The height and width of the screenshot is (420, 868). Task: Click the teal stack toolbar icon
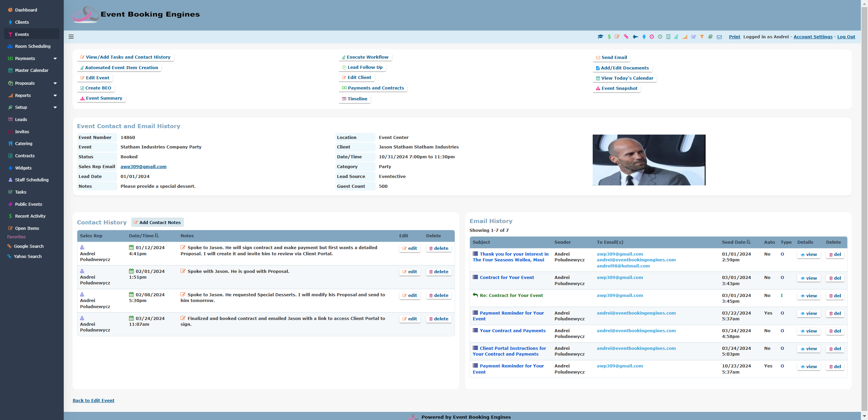click(x=676, y=37)
